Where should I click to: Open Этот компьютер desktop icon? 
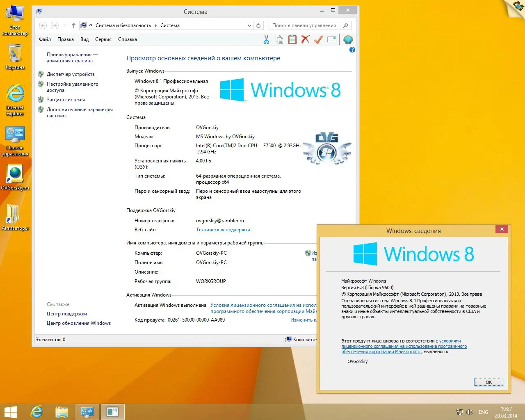tap(15, 20)
